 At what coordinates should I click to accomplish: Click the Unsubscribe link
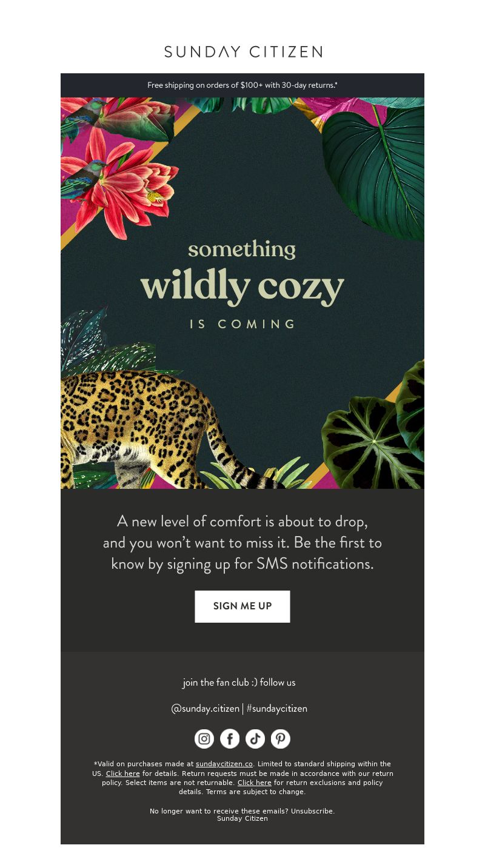[x=312, y=811]
